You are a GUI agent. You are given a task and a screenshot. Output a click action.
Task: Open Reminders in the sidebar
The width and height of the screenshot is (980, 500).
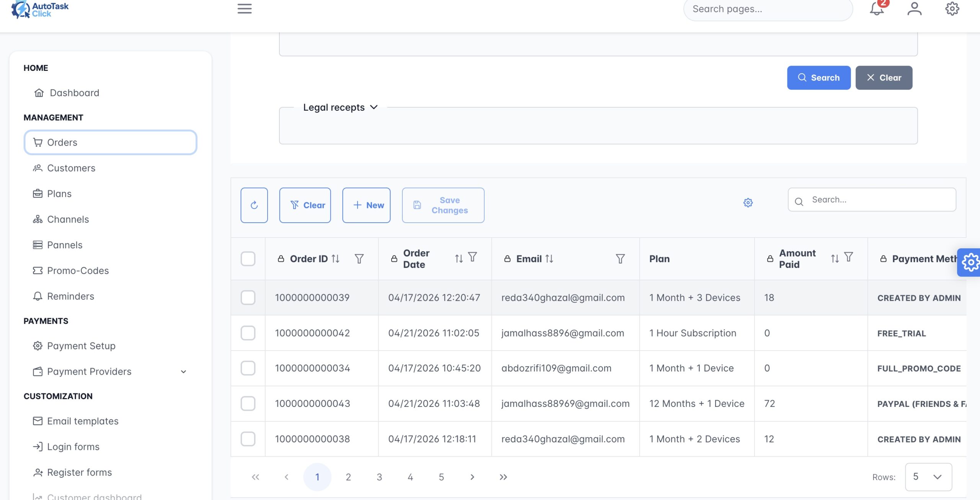pyautogui.click(x=110, y=297)
